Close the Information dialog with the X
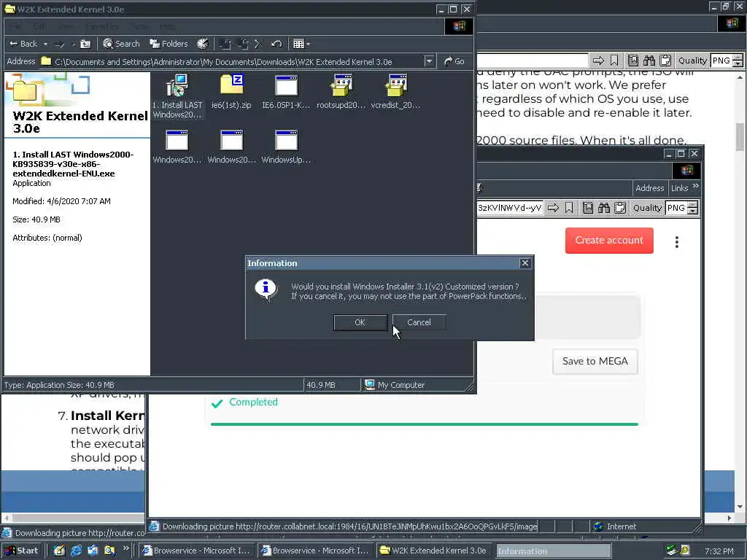The width and height of the screenshot is (747, 560). 525,262
